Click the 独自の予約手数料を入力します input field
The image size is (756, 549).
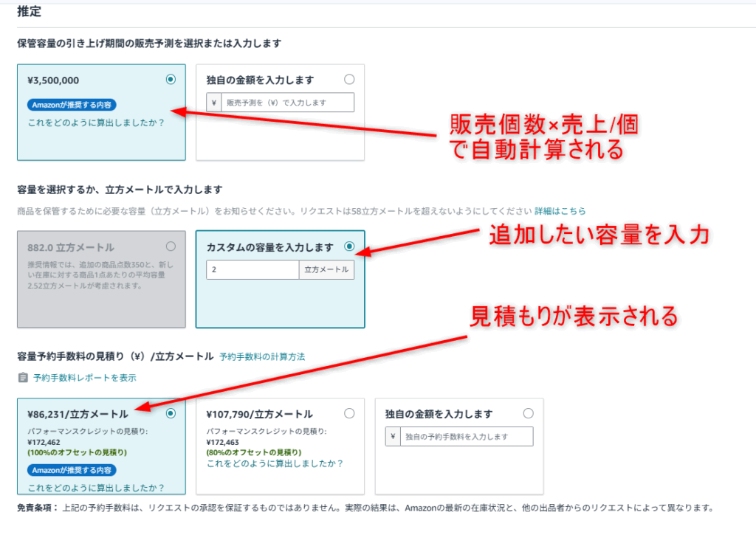click(466, 437)
